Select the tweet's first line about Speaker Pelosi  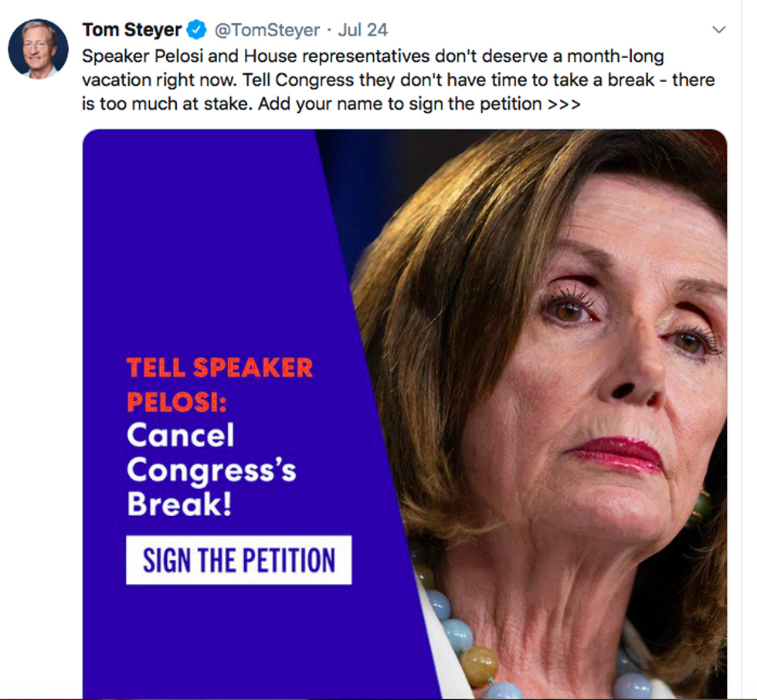[x=373, y=56]
